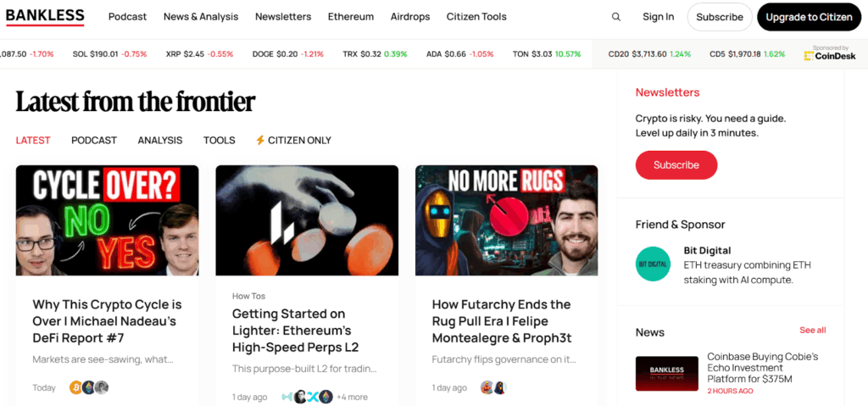The height and width of the screenshot is (406, 868).
Task: Click the Bankless logo
Action: point(45,16)
